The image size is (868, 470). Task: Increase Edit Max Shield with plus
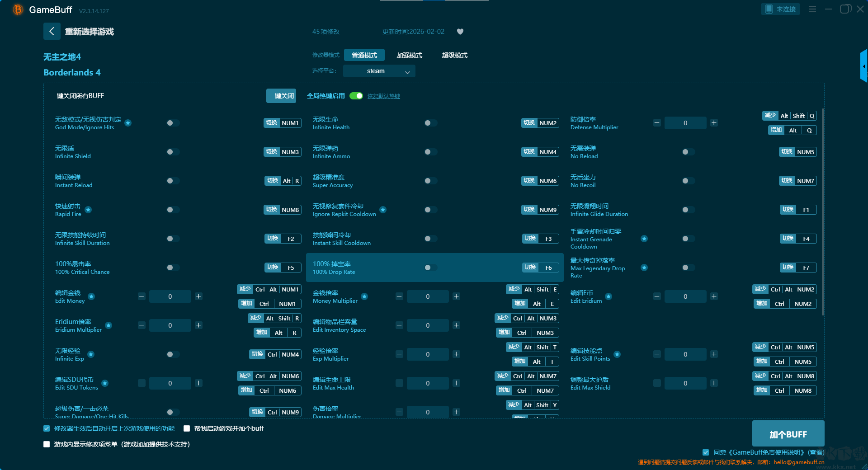click(714, 383)
